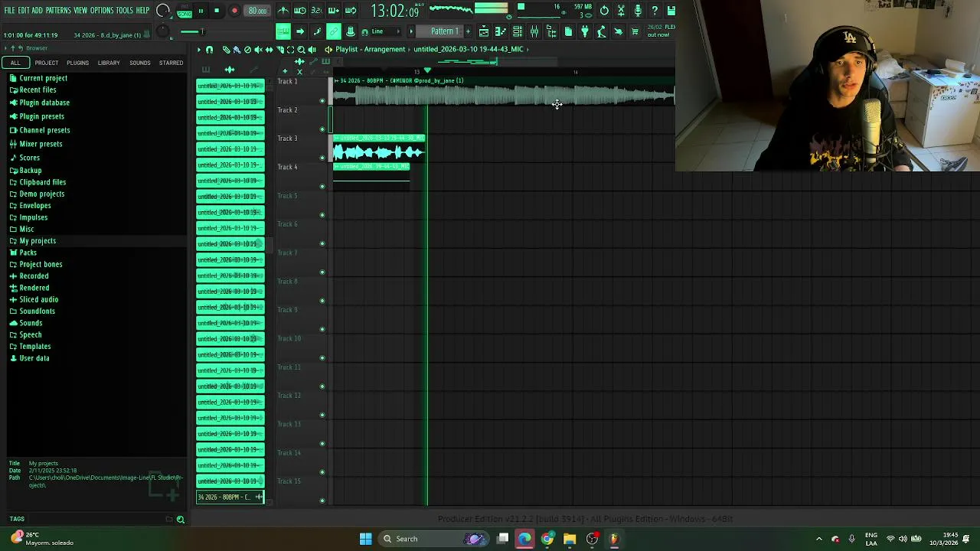Select the audio clip on Track 3
980x551 pixels.
click(379, 149)
